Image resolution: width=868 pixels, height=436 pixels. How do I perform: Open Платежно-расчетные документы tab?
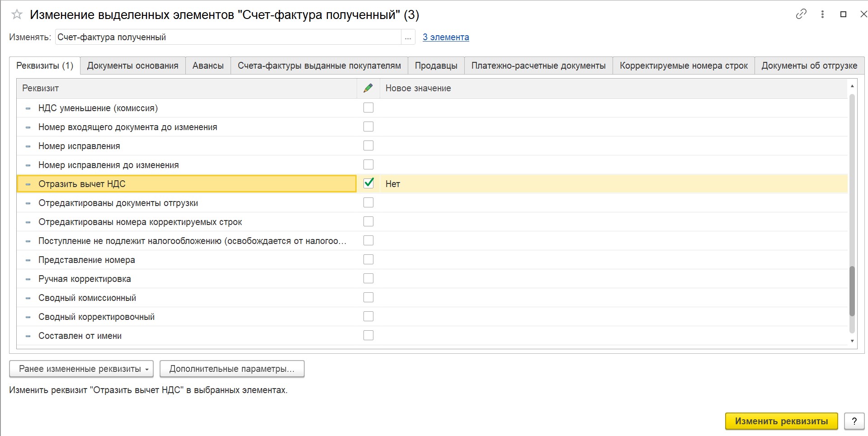point(538,66)
